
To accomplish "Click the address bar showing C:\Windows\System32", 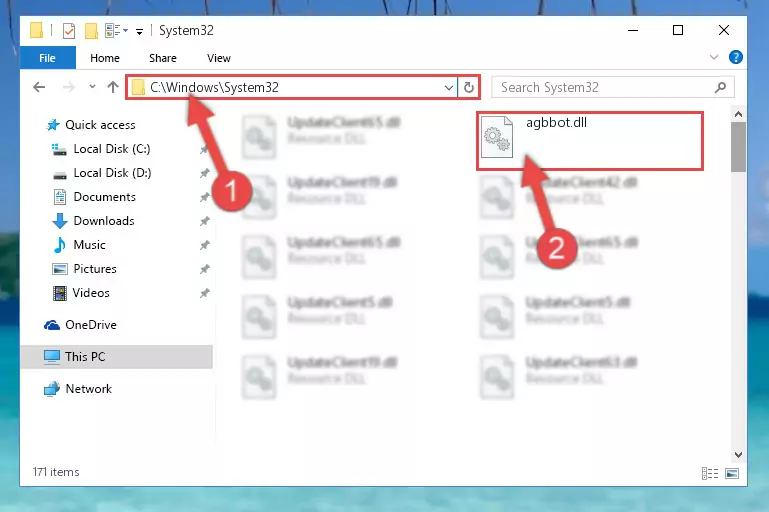I will point(292,87).
